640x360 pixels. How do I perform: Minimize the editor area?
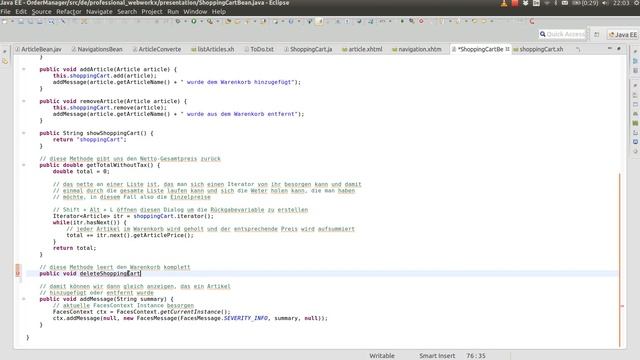(610, 49)
